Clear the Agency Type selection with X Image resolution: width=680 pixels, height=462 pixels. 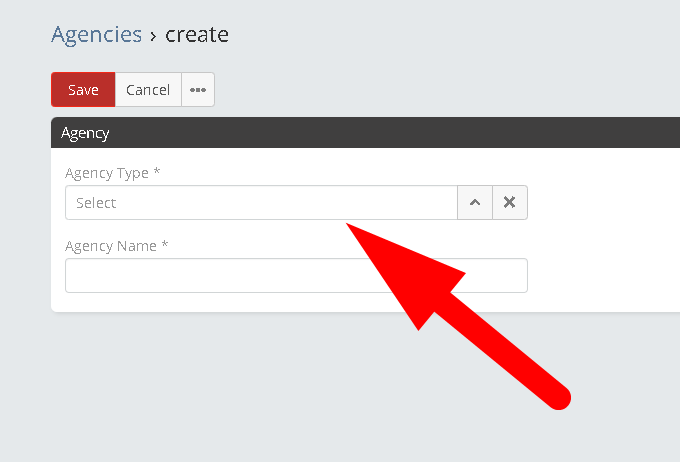(x=510, y=203)
